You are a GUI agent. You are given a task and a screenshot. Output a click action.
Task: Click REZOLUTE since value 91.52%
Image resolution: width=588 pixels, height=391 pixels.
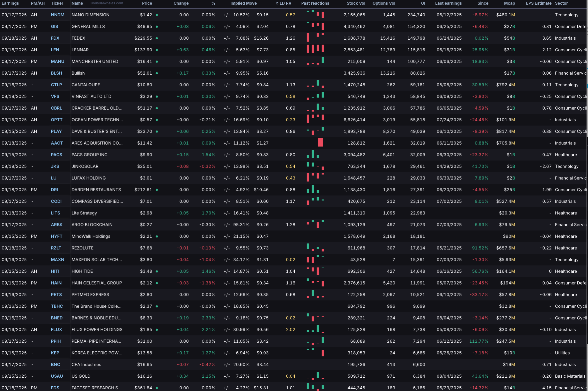pos(480,248)
